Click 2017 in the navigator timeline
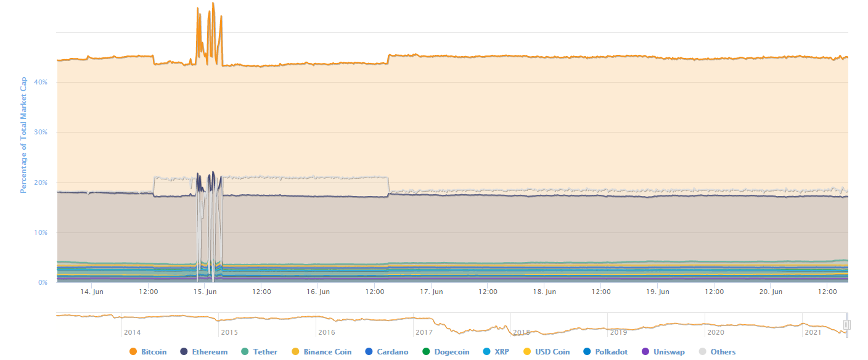This screenshot has height=360, width=868. pos(424,332)
